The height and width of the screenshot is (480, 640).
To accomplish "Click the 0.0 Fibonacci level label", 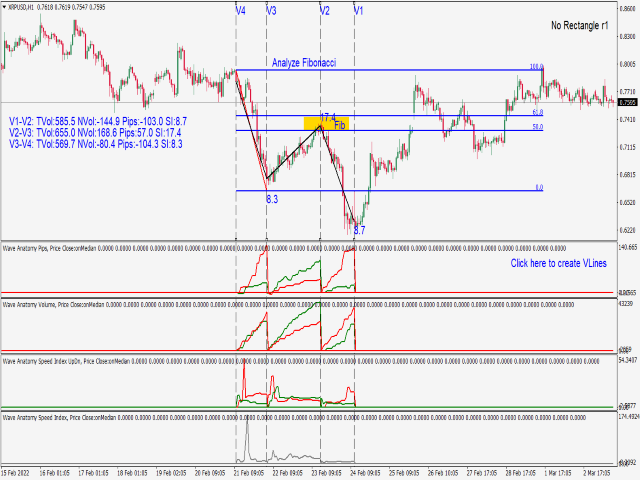I will tap(539, 187).
